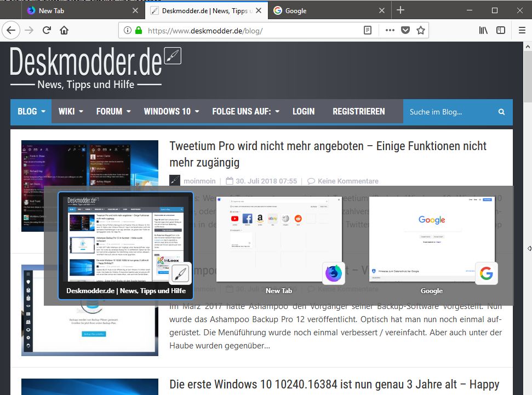Open a new tab with plus button
This screenshot has width=532, height=395.
click(401, 10)
